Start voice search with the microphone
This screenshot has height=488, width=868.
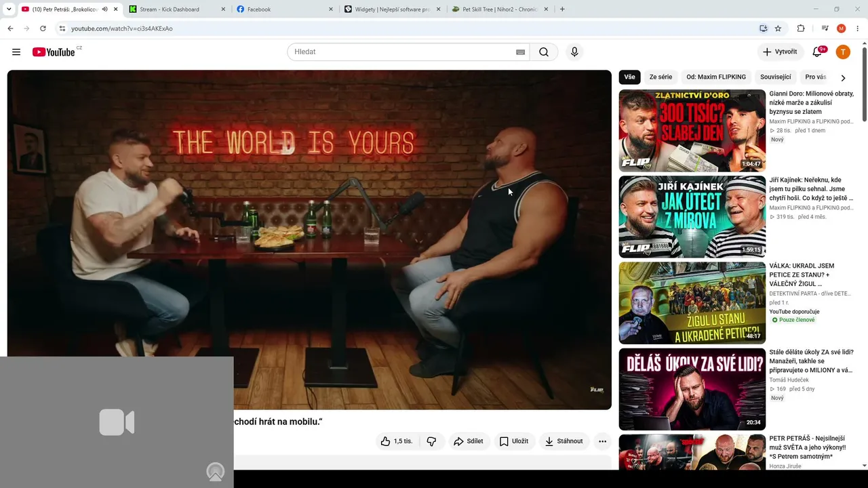[574, 52]
